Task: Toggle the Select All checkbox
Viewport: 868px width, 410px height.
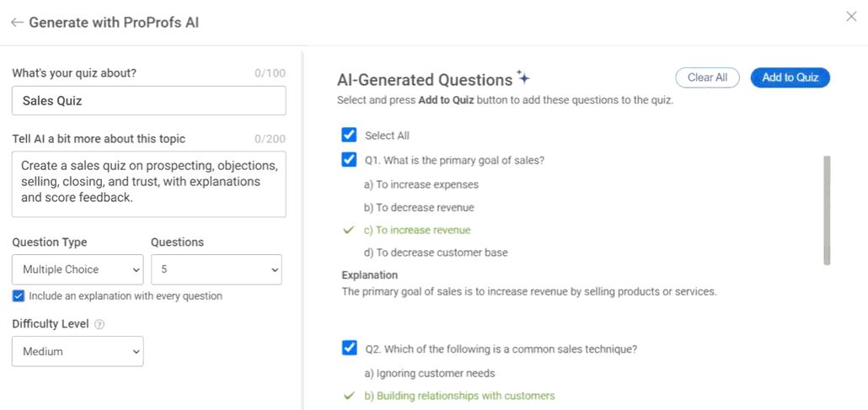Action: click(x=349, y=135)
